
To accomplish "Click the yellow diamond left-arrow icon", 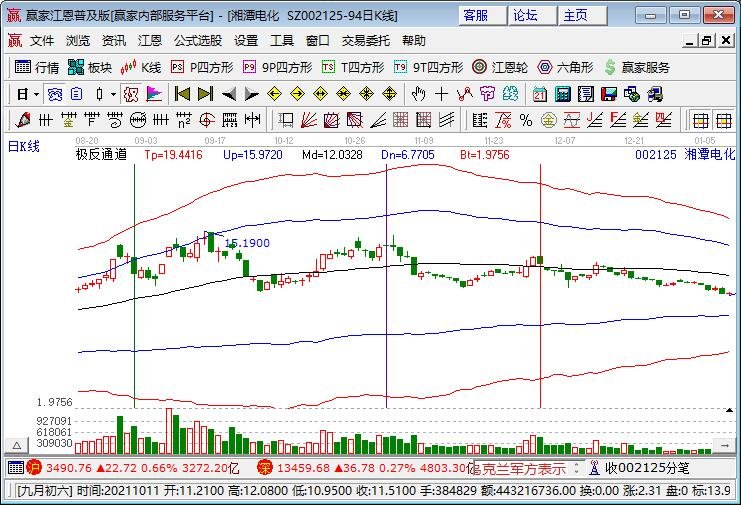I will pyautogui.click(x=274, y=94).
